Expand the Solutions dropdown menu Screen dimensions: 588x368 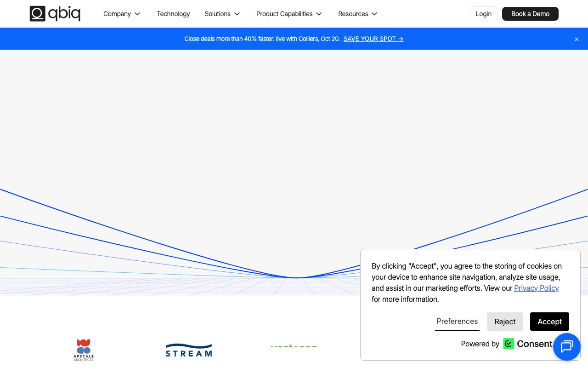[222, 14]
